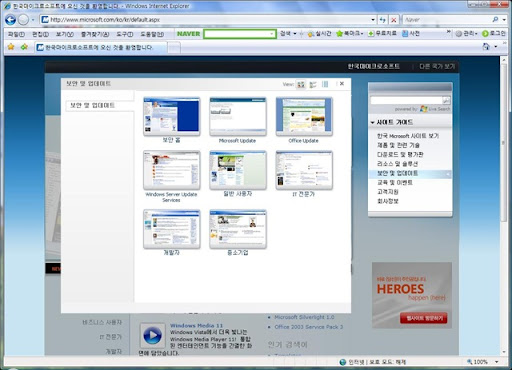The image size is (512, 370).
Task: Click the Home icon in command bar
Action: point(486,47)
